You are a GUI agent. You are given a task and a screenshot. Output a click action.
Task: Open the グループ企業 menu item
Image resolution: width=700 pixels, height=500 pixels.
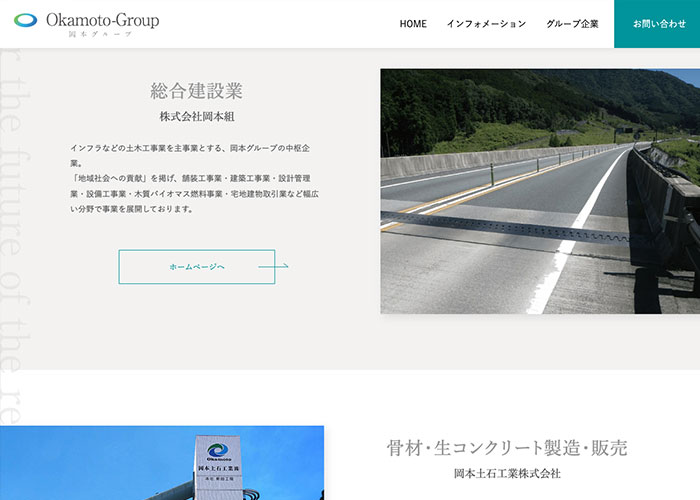(572, 24)
